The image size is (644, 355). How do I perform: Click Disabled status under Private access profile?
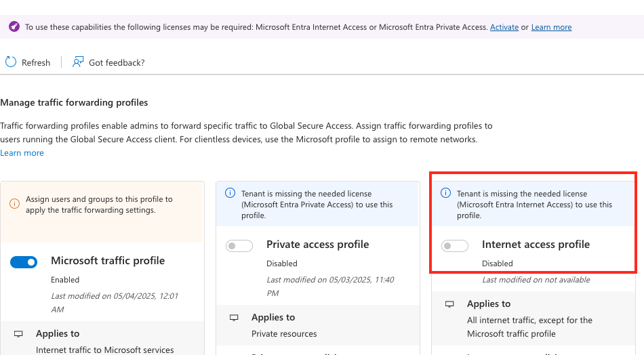click(x=282, y=263)
